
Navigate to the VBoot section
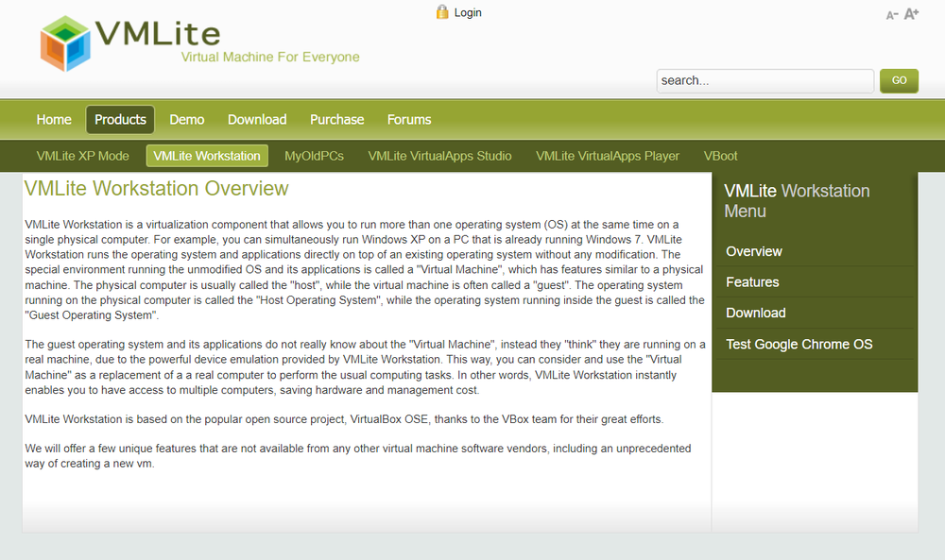pyautogui.click(x=720, y=155)
